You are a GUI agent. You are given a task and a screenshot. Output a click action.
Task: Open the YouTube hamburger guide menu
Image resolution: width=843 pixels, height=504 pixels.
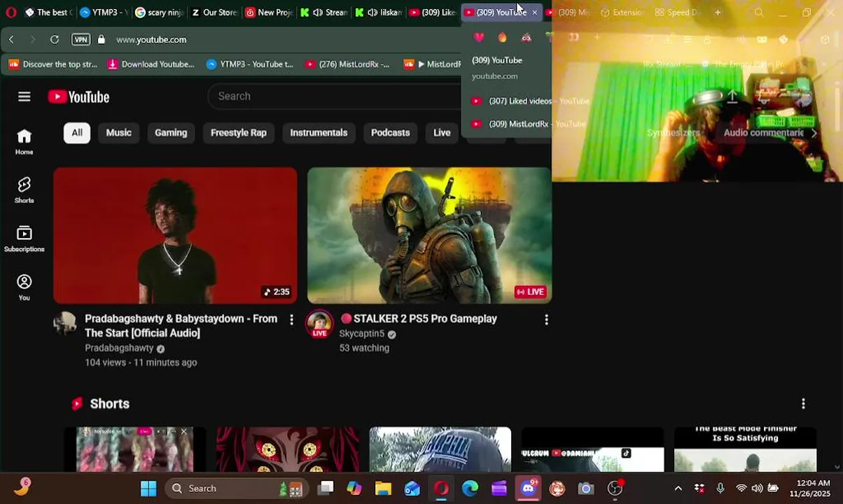25,97
